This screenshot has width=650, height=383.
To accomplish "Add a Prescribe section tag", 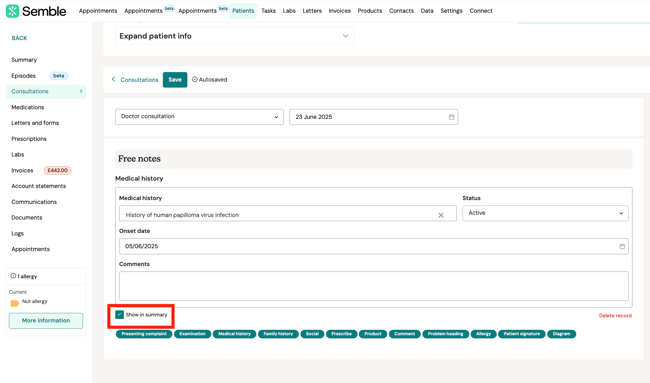I will coord(342,334).
